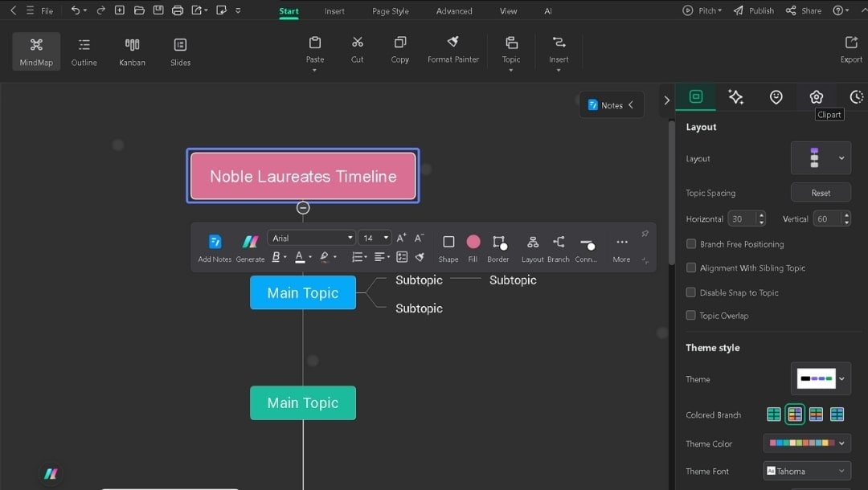Image resolution: width=868 pixels, height=490 pixels.
Task: Open the Clipart panel tab
Action: point(816,97)
